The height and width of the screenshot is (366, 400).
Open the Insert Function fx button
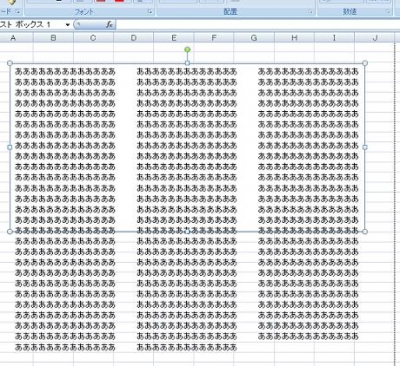point(109,24)
